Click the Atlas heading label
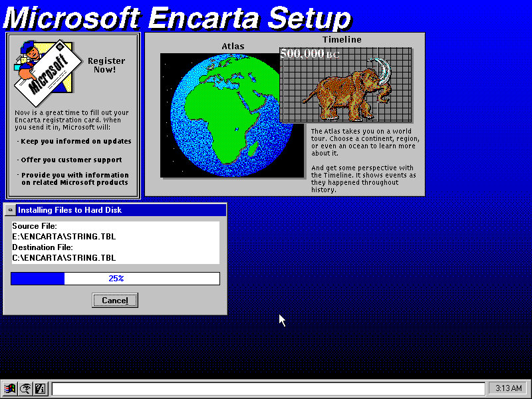 click(233, 47)
